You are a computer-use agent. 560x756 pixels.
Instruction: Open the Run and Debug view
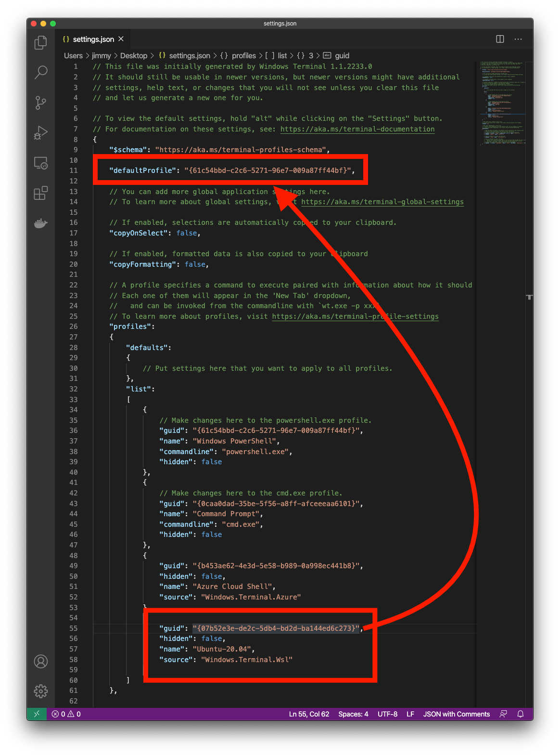point(41,132)
